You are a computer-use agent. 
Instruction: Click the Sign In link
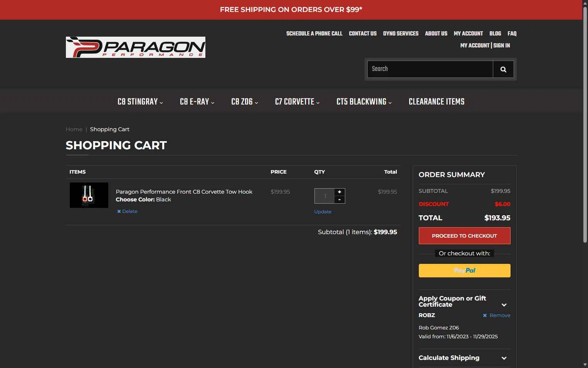[x=502, y=46]
